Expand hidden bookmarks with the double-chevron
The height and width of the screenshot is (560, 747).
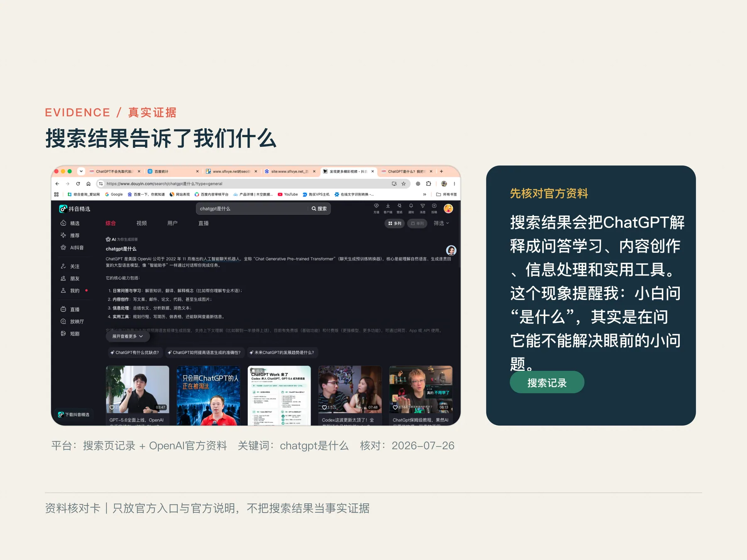pyautogui.click(x=425, y=194)
